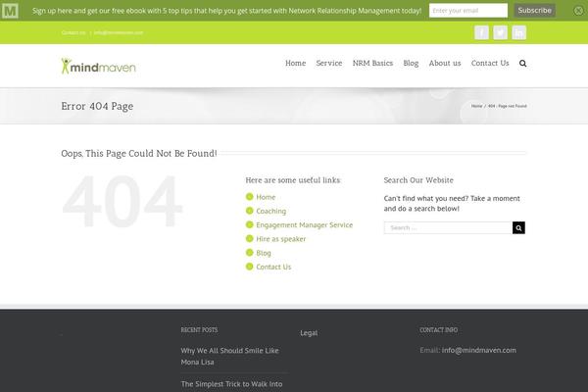588x392 pixels.
Task: Open the Coaching useful link
Action: 271,211
